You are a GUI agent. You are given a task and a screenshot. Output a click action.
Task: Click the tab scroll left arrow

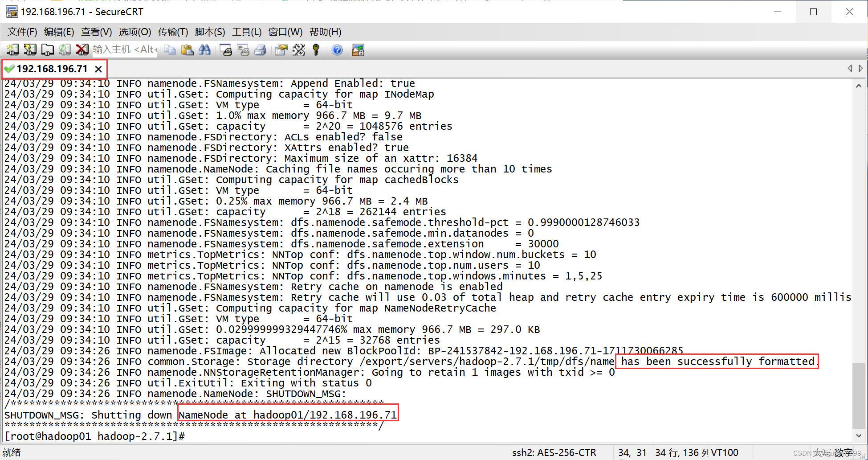pos(850,68)
